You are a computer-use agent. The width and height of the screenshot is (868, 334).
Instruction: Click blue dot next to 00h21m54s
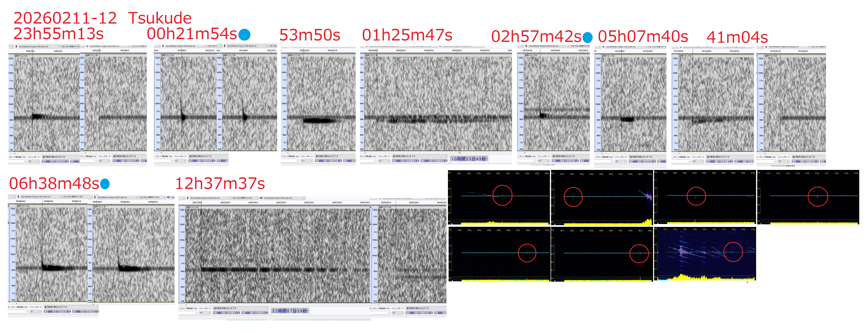click(244, 34)
